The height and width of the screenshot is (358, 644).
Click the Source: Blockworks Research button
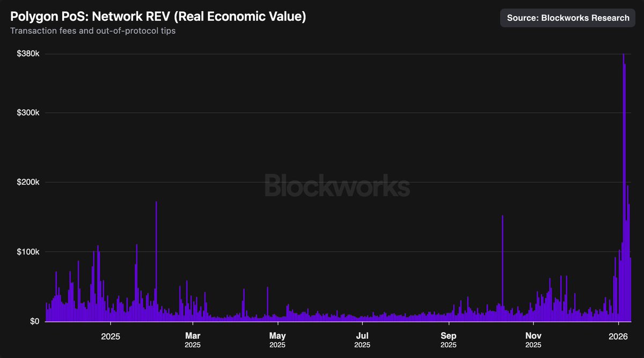click(568, 18)
